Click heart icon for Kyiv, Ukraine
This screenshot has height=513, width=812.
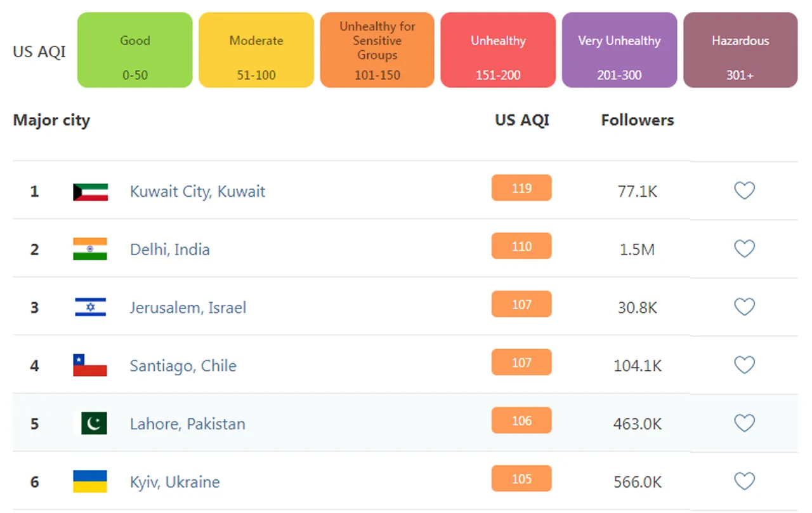(x=744, y=482)
